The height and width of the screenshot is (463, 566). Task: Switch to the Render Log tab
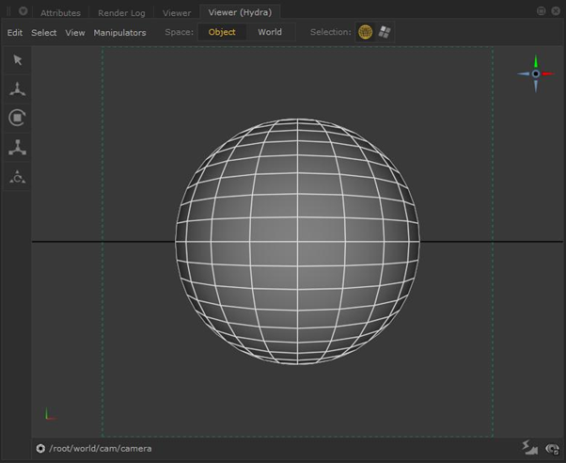[122, 13]
